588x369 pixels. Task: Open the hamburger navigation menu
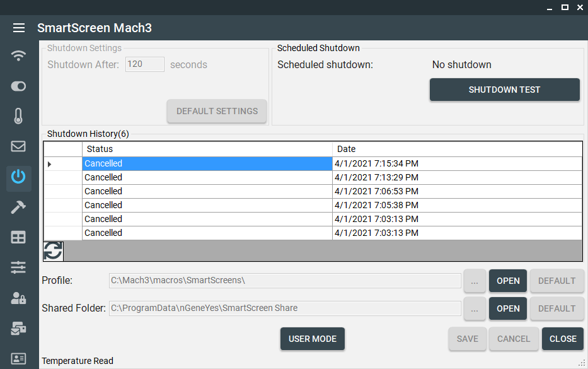19,28
